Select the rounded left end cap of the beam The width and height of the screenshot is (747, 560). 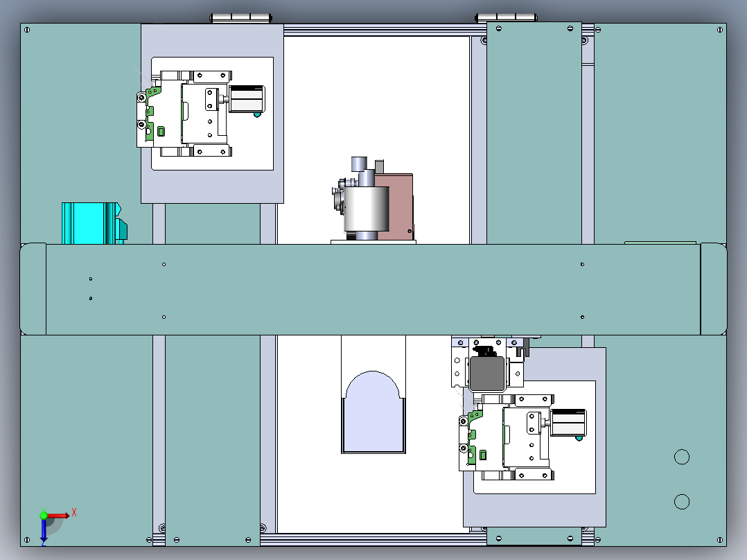[33, 289]
